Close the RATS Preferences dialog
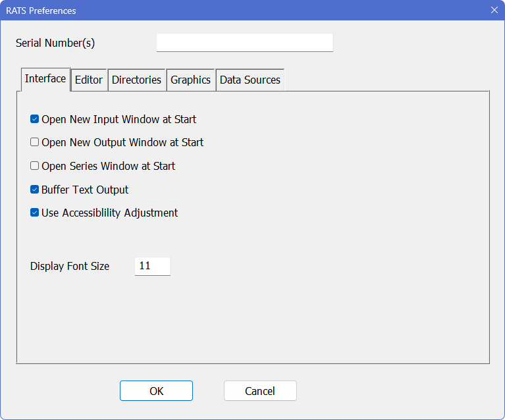This screenshot has height=420, width=505. click(x=494, y=10)
